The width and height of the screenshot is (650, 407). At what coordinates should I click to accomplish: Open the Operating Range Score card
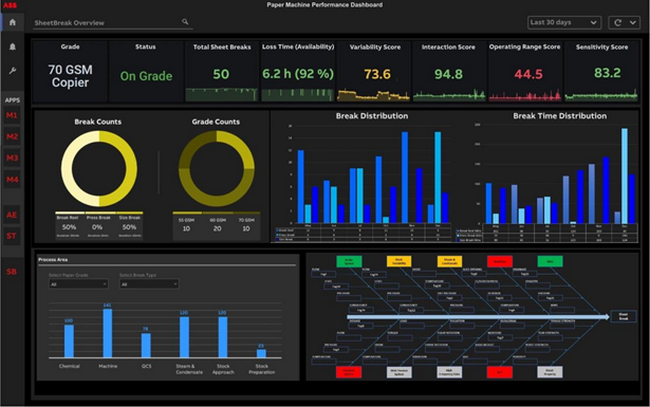525,71
